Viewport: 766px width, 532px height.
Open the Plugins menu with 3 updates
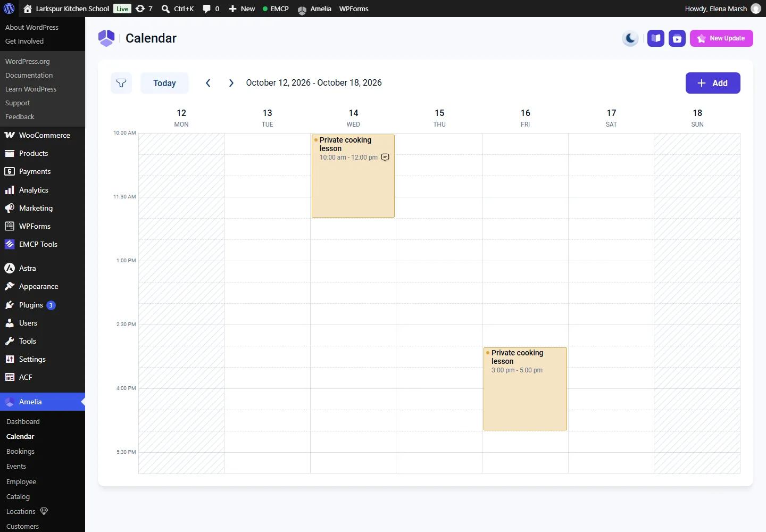point(43,305)
